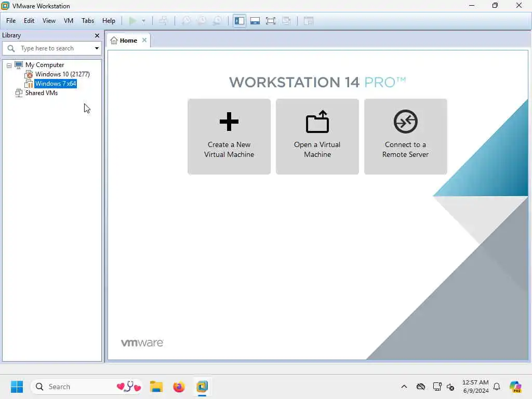Click the Shared VMs icon
Image resolution: width=532 pixels, height=399 pixels.
(x=19, y=93)
